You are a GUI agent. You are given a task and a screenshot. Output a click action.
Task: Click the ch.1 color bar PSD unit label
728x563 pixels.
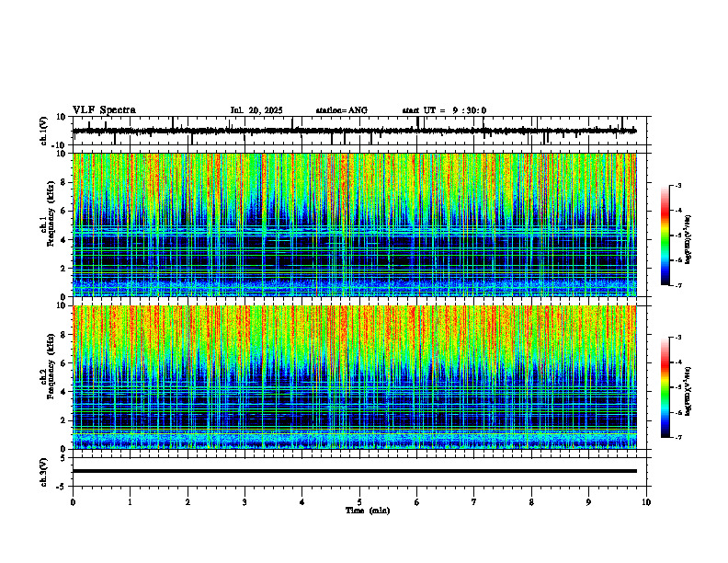[x=688, y=239]
